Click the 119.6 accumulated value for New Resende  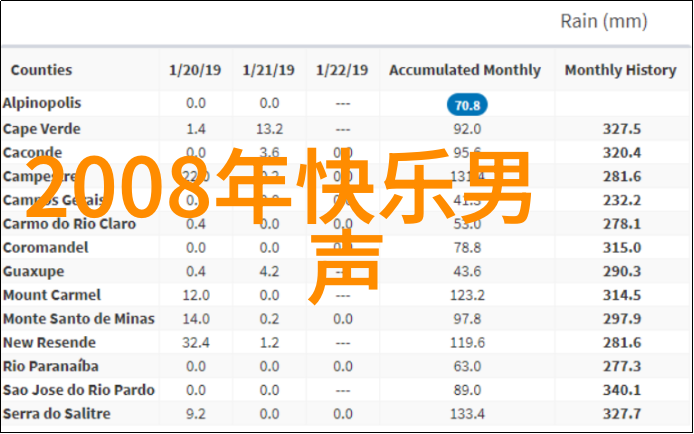(467, 343)
